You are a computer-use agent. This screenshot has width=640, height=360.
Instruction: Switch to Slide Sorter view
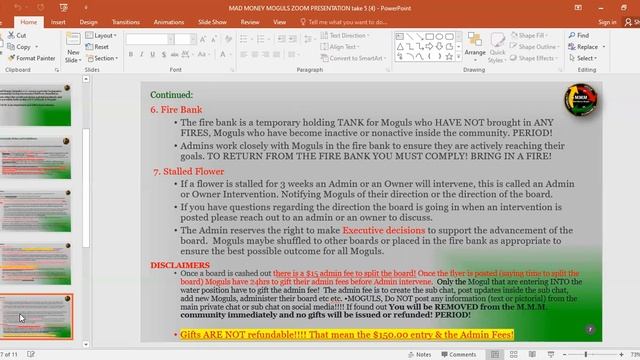point(513,355)
